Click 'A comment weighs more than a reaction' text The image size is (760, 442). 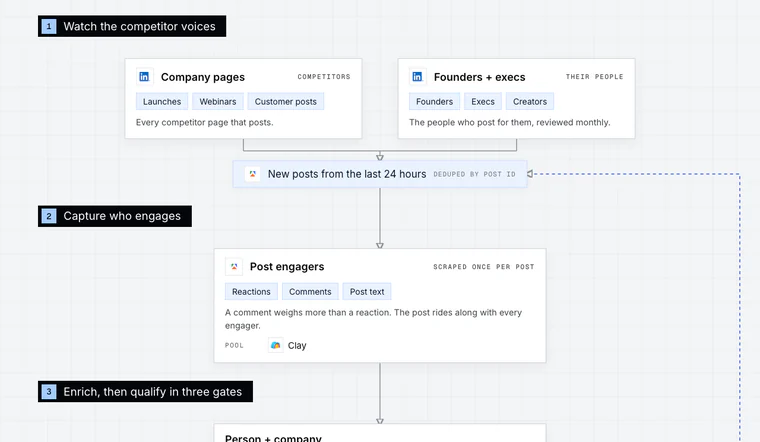point(373,319)
